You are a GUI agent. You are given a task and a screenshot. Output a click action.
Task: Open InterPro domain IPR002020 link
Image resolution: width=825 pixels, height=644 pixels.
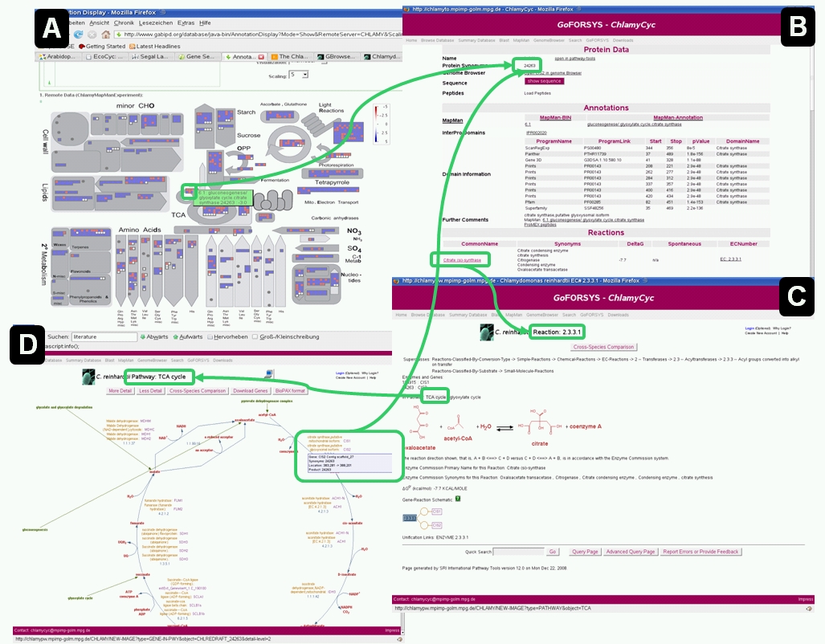536,133
